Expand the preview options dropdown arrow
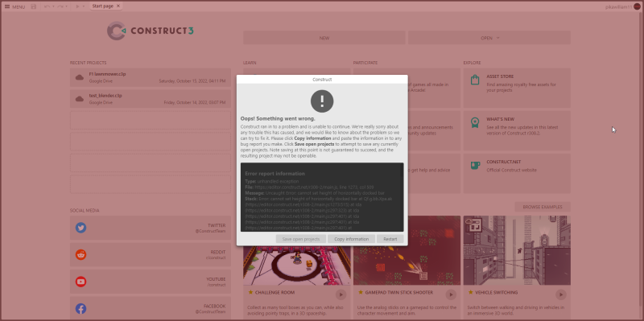The height and width of the screenshot is (321, 644). 84,6
